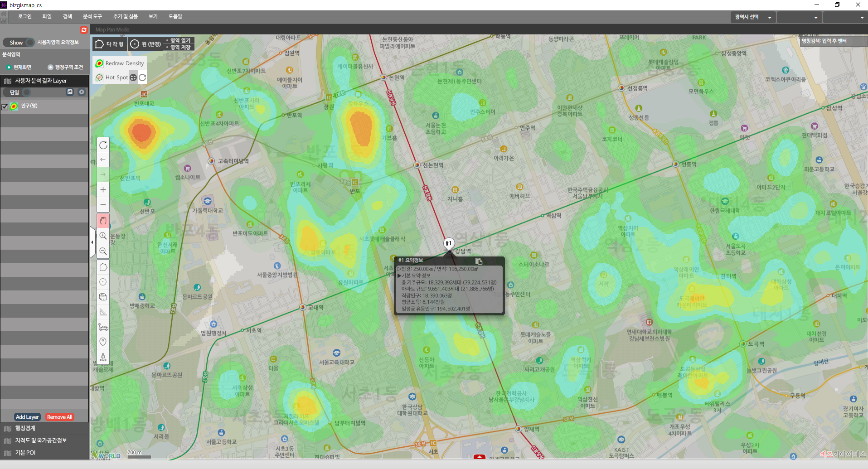This screenshot has width=868, height=469.
Task: Select the polygon (다각형) area tool
Action: point(110,44)
